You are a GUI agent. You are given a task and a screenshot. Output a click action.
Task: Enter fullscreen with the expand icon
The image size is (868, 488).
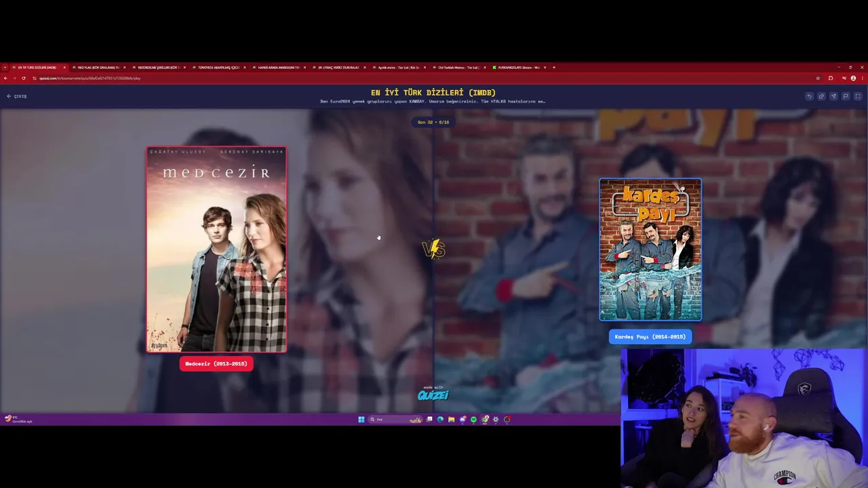pyautogui.click(x=858, y=96)
